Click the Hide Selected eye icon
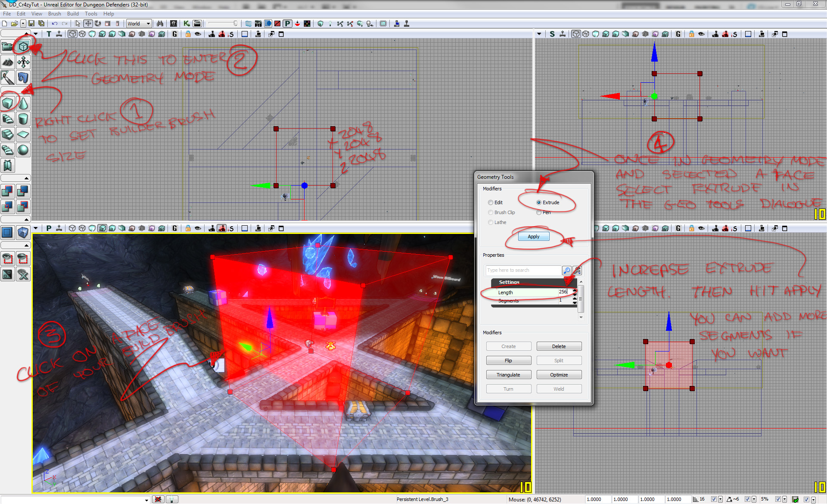 point(23,259)
